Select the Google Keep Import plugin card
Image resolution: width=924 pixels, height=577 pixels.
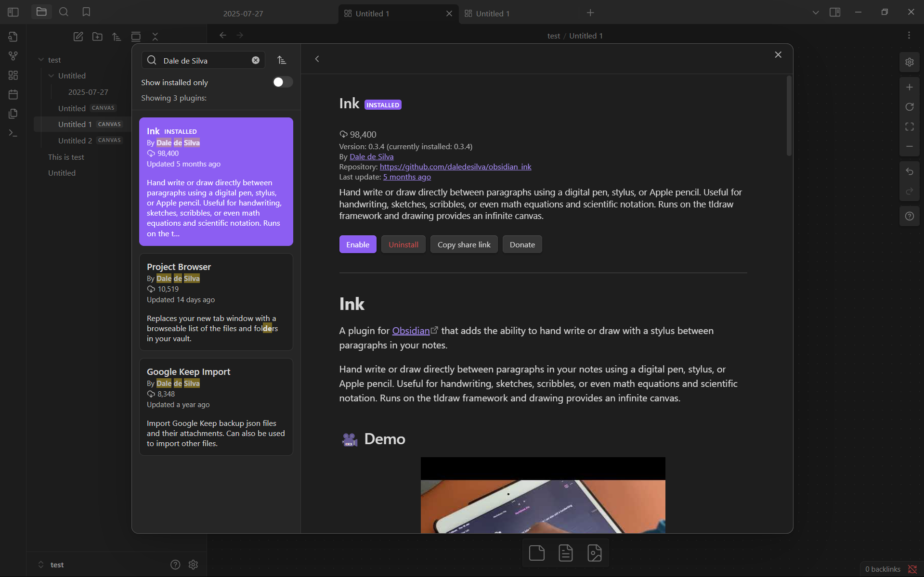[216, 407]
